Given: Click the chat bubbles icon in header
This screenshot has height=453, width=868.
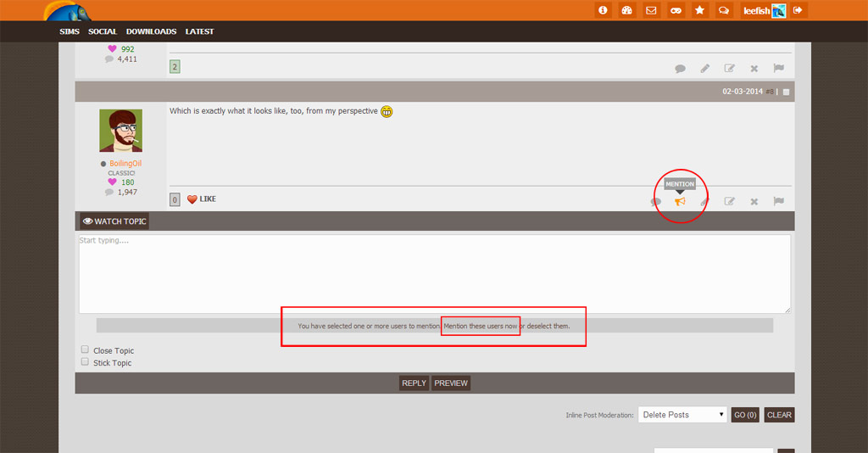Looking at the screenshot, I should pyautogui.click(x=724, y=10).
